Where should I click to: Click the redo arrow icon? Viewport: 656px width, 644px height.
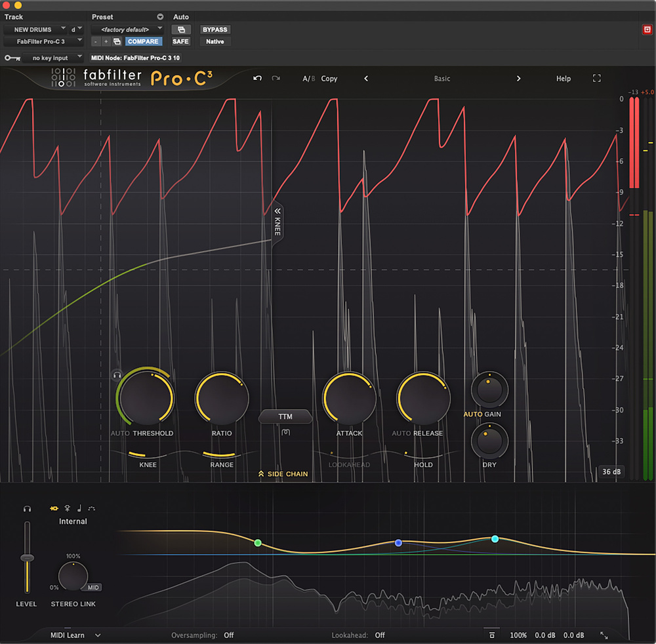pyautogui.click(x=276, y=79)
